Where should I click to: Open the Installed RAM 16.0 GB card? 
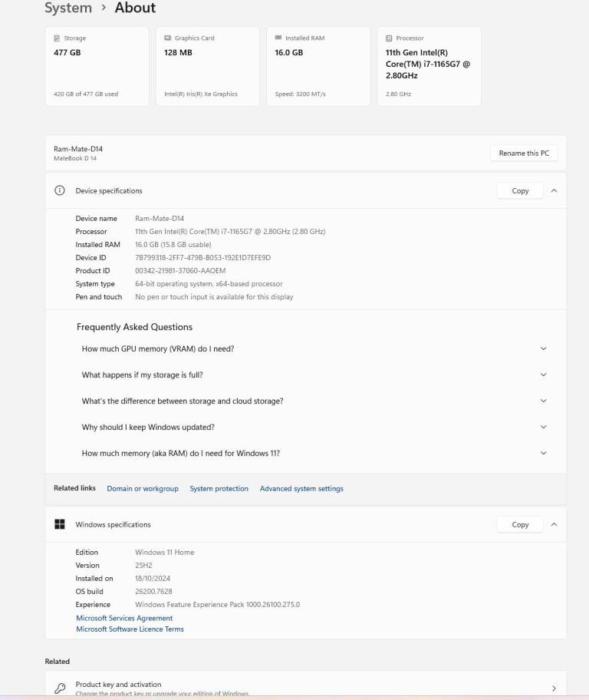click(318, 66)
